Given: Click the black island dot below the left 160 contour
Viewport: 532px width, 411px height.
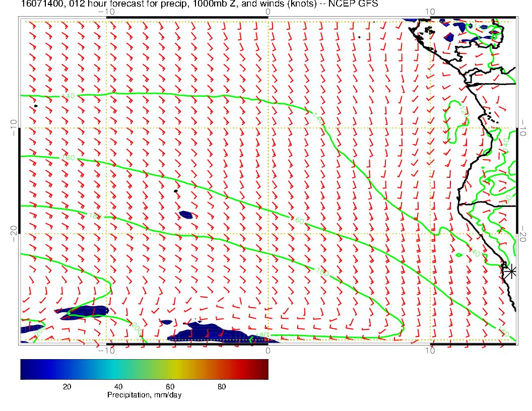Looking at the screenshot, I should tap(175, 191).
